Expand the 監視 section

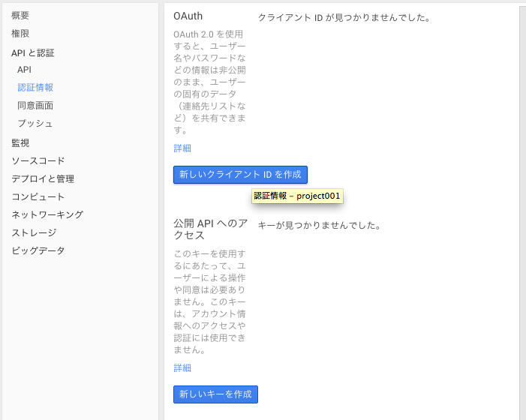tap(21, 142)
